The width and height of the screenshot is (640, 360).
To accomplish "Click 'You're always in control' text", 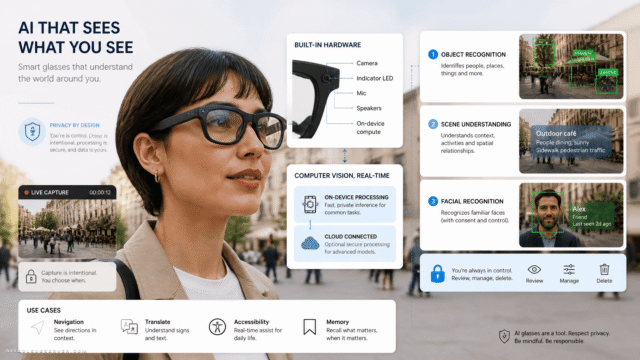I will click(x=482, y=270).
